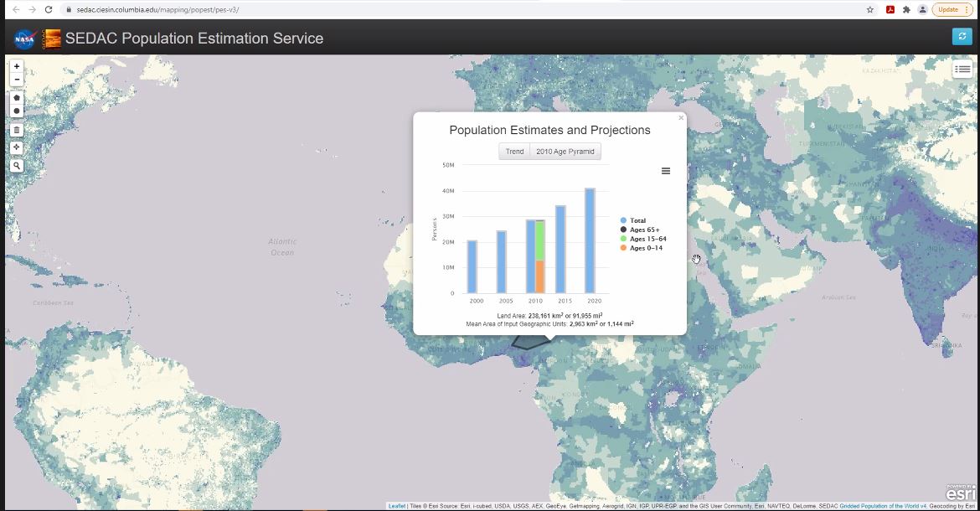Click the esri logo on the map
Image resolution: width=980 pixels, height=511 pixels.
pyautogui.click(x=960, y=493)
